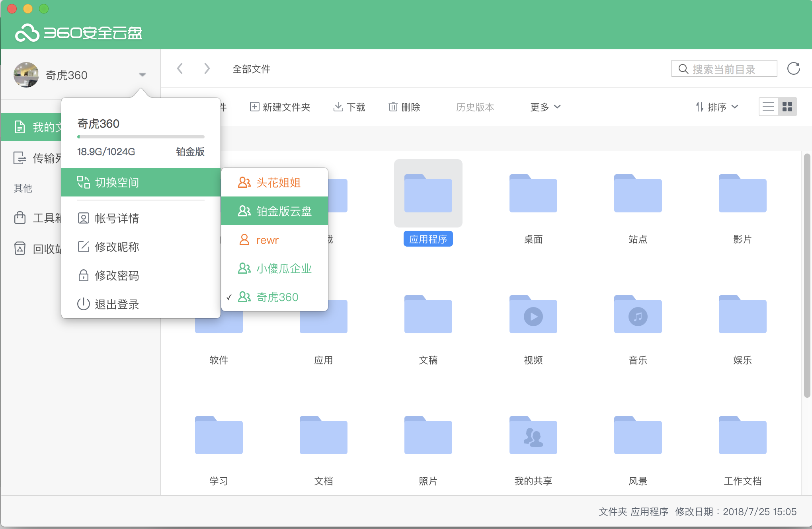Click the 18.9G/1024G storage text
Image resolution: width=812 pixels, height=529 pixels.
pyautogui.click(x=106, y=152)
